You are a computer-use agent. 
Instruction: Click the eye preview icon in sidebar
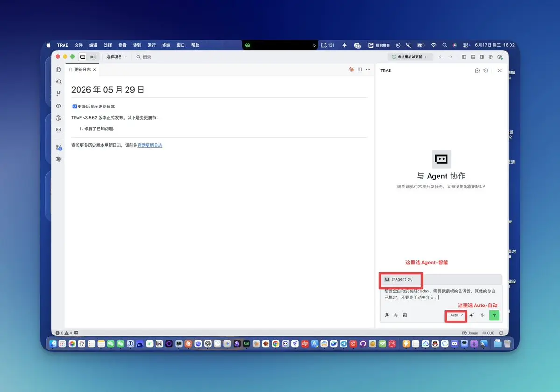58,106
